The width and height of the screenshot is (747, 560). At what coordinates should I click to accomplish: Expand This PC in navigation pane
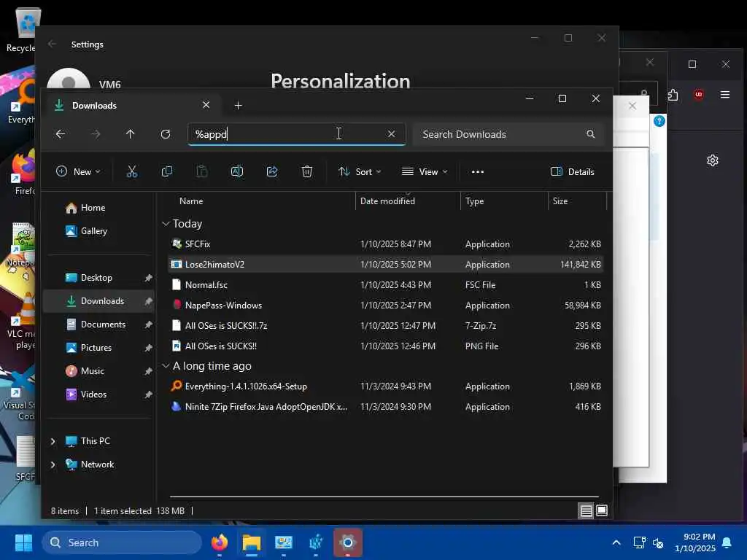[53, 441]
